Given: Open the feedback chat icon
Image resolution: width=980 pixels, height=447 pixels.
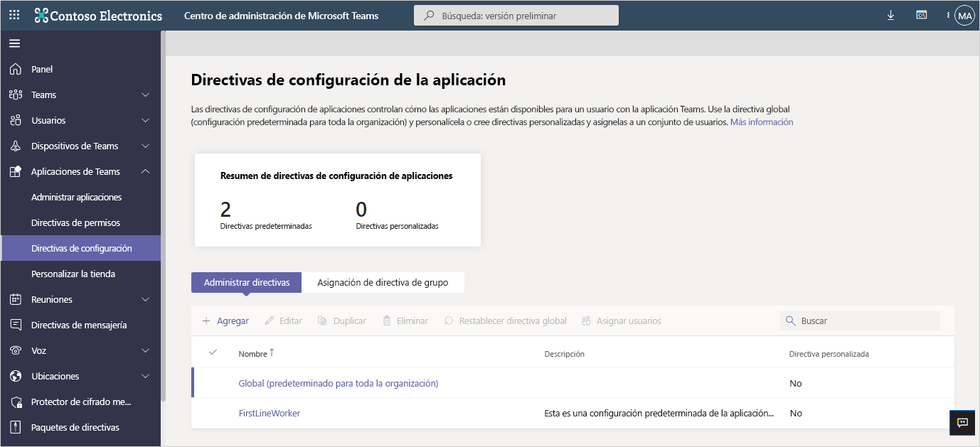Looking at the screenshot, I should 962,422.
